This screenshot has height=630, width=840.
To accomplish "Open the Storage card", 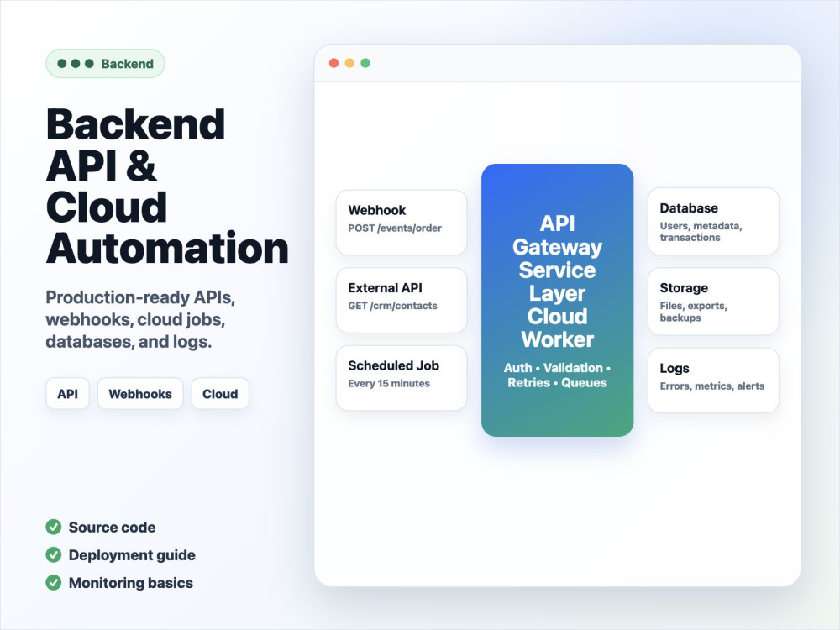I will tap(713, 302).
